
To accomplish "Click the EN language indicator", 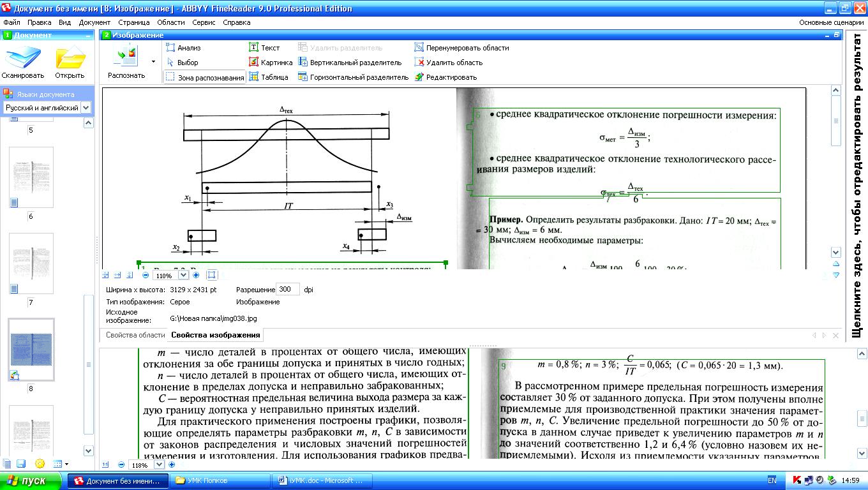I will click(x=772, y=480).
